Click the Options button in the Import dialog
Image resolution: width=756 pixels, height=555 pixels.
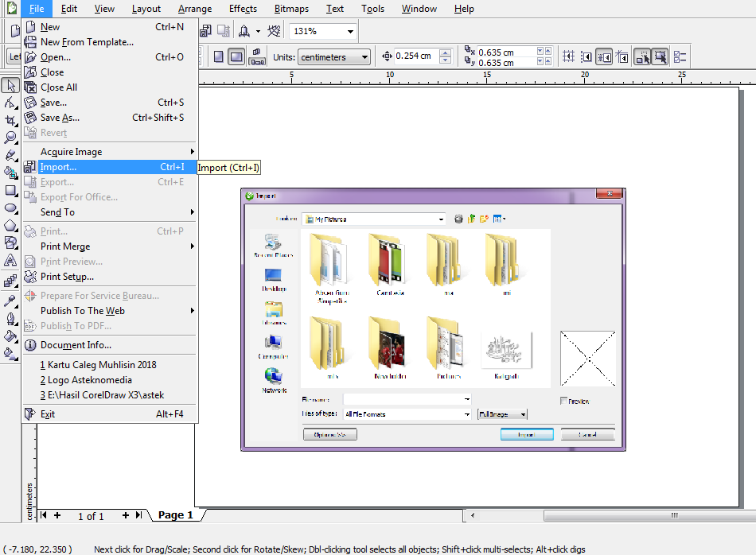330,435
